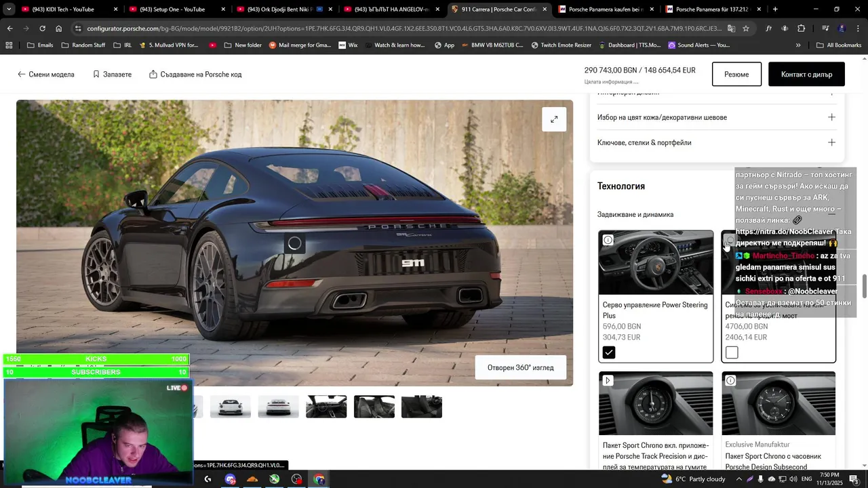Translate this page icon in address bar

click(x=731, y=28)
